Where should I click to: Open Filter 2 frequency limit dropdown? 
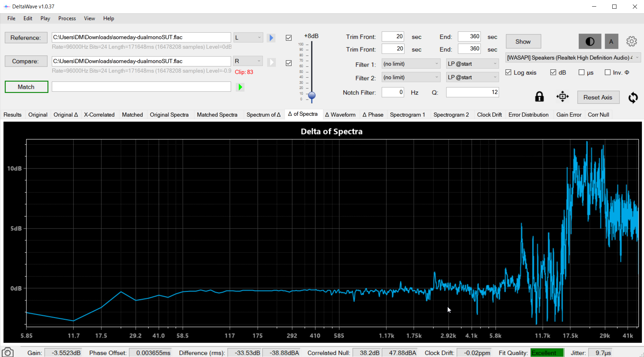click(x=411, y=77)
